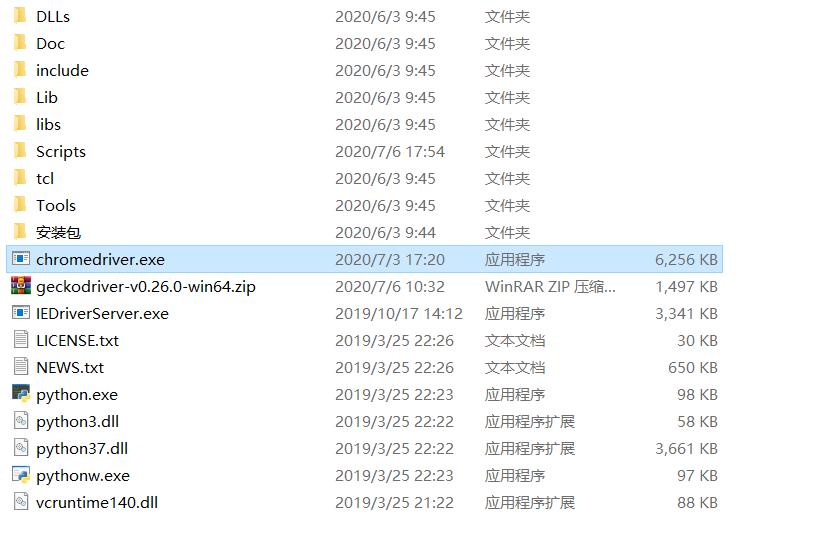Select the Tools folder name
Image resolution: width=834 pixels, height=543 pixels.
coord(56,205)
